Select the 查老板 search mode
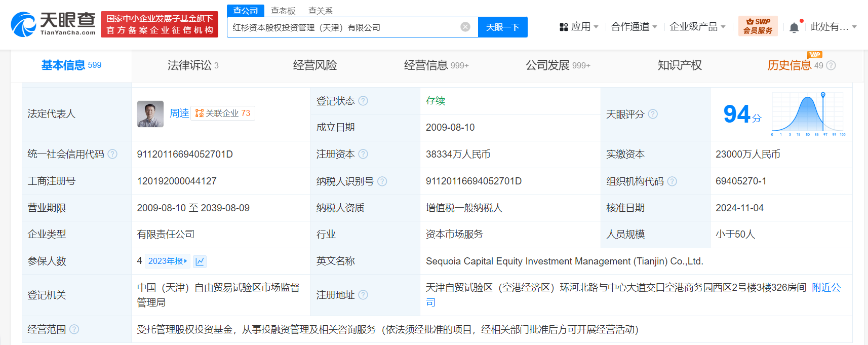868x345 pixels. [283, 11]
